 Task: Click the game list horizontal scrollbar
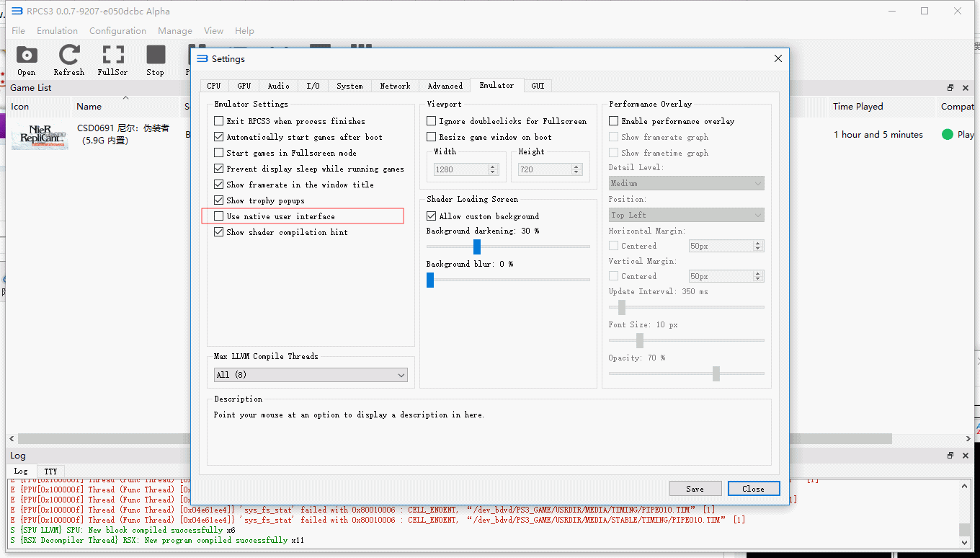(x=455, y=438)
